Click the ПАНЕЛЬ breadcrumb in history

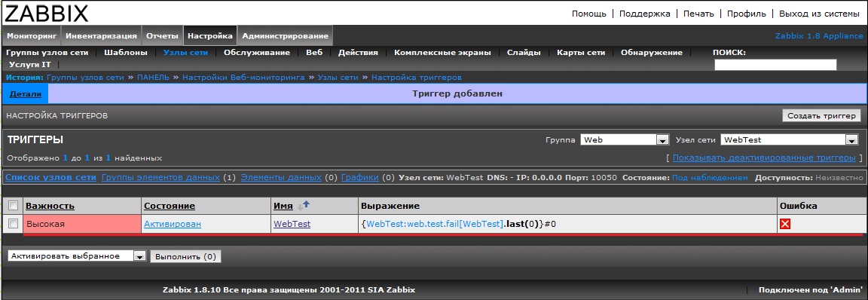click(153, 78)
